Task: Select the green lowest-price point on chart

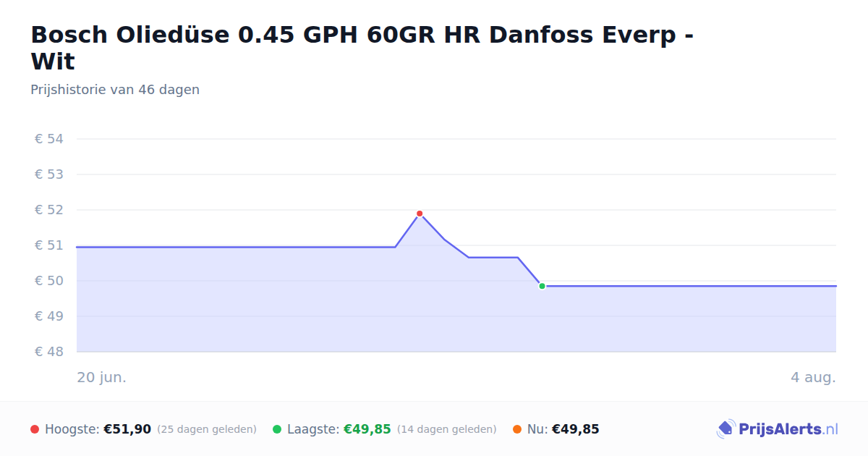Action: coord(542,286)
